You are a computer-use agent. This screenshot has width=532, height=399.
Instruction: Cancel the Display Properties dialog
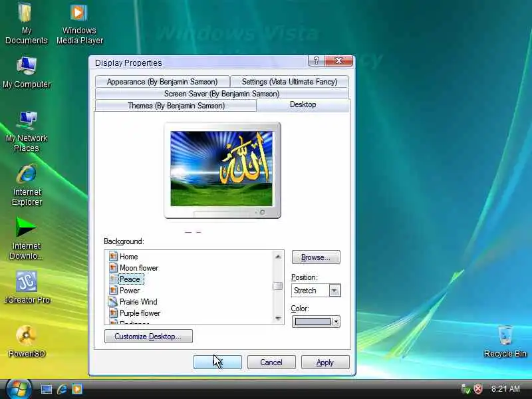(271, 362)
